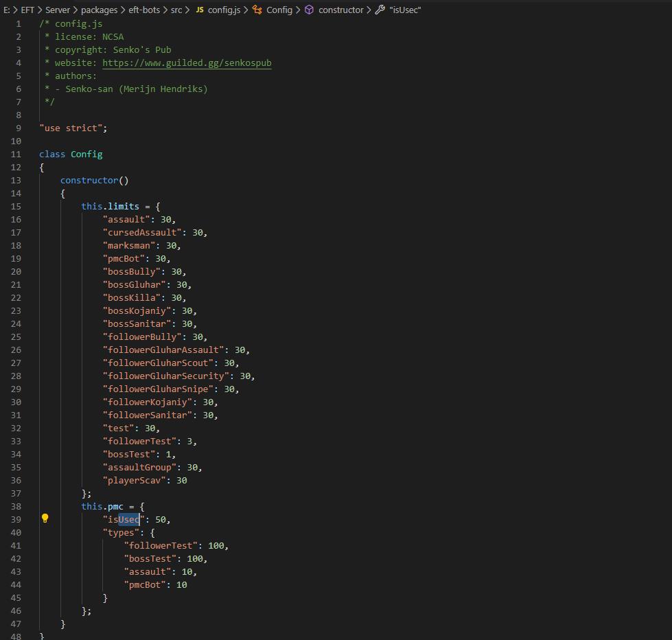Image resolution: width=672 pixels, height=640 pixels.
Task: Click the Config class name on line 11
Action: pyautogui.click(x=86, y=155)
